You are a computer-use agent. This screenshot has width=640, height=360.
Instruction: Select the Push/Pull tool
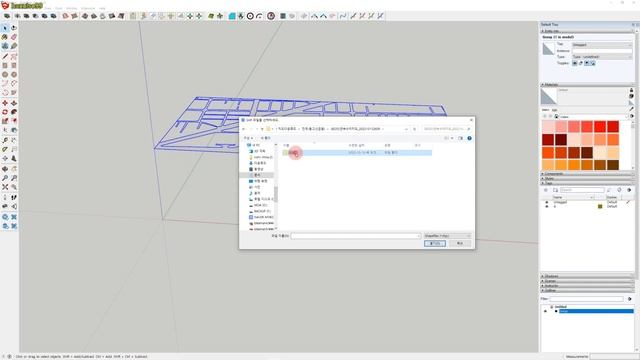point(14,103)
